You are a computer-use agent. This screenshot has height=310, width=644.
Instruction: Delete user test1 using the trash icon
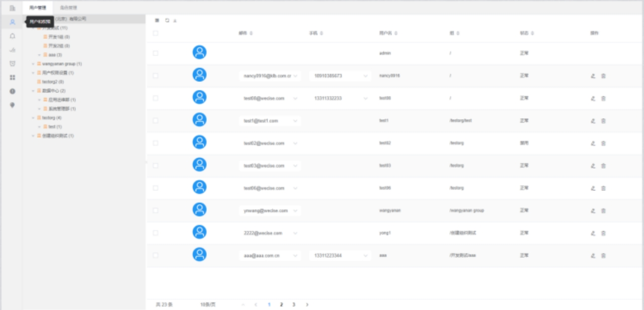coord(603,121)
